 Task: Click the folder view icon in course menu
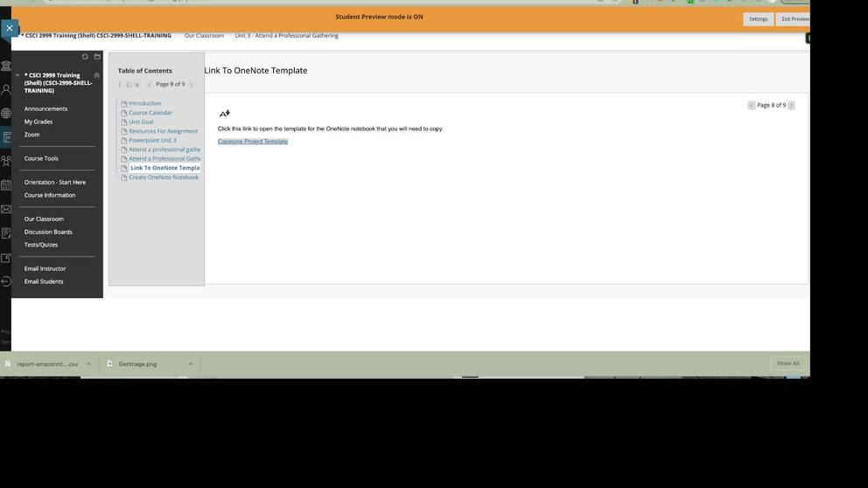(x=97, y=57)
